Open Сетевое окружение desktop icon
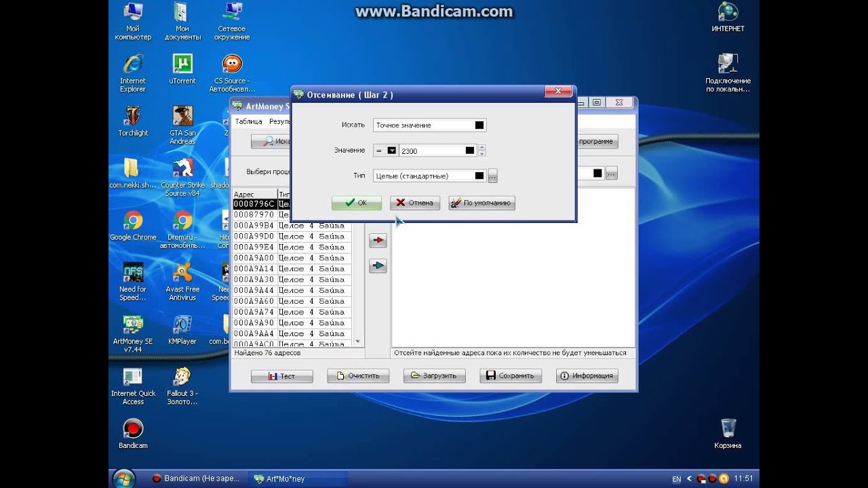 pyautogui.click(x=233, y=22)
